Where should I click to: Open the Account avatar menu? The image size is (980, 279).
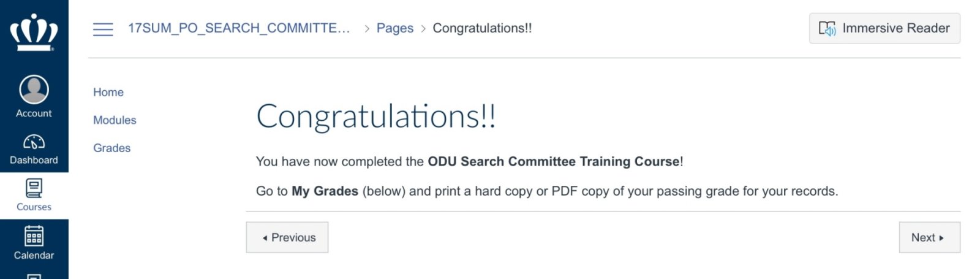(34, 90)
